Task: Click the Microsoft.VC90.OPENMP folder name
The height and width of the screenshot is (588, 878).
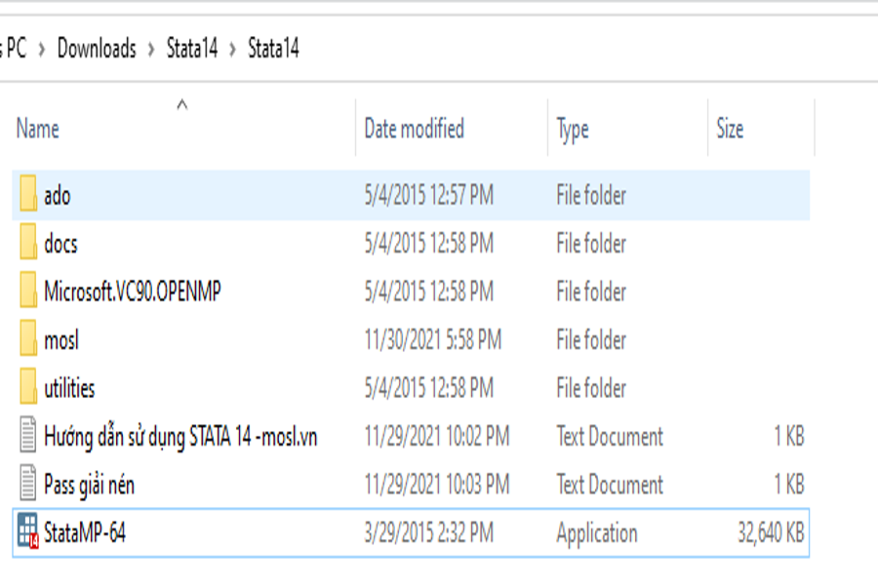Action: [x=133, y=292]
